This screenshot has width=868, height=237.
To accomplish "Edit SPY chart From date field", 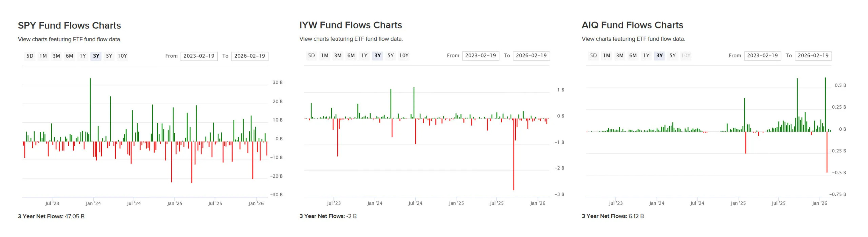I will [199, 56].
